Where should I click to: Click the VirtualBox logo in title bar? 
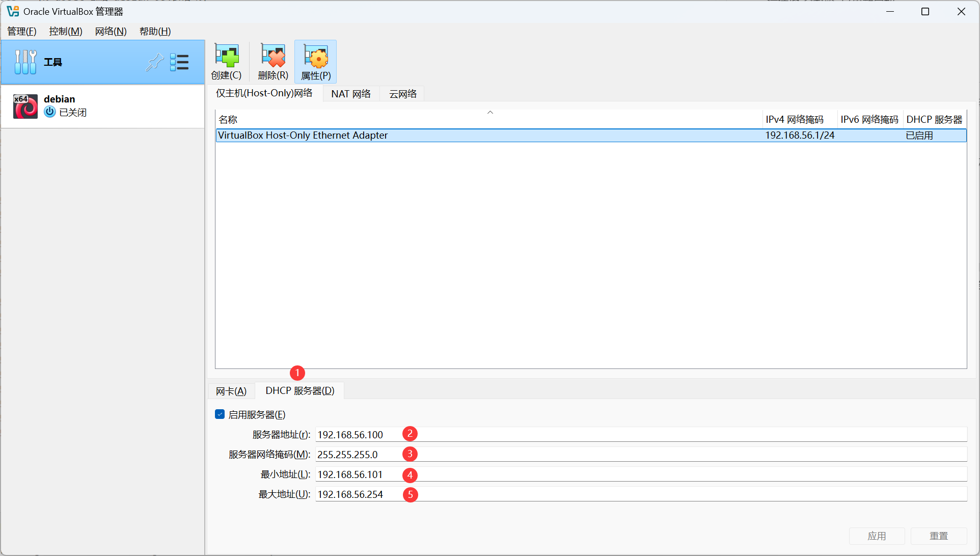[13, 11]
